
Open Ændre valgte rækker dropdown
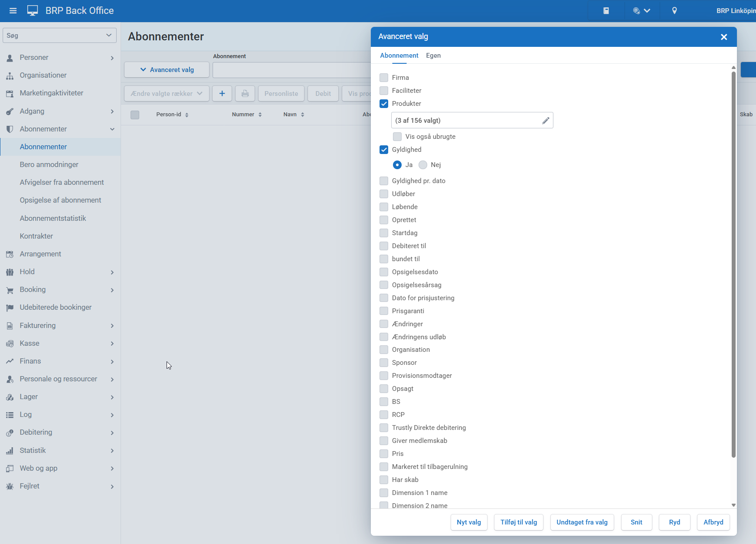(x=167, y=94)
